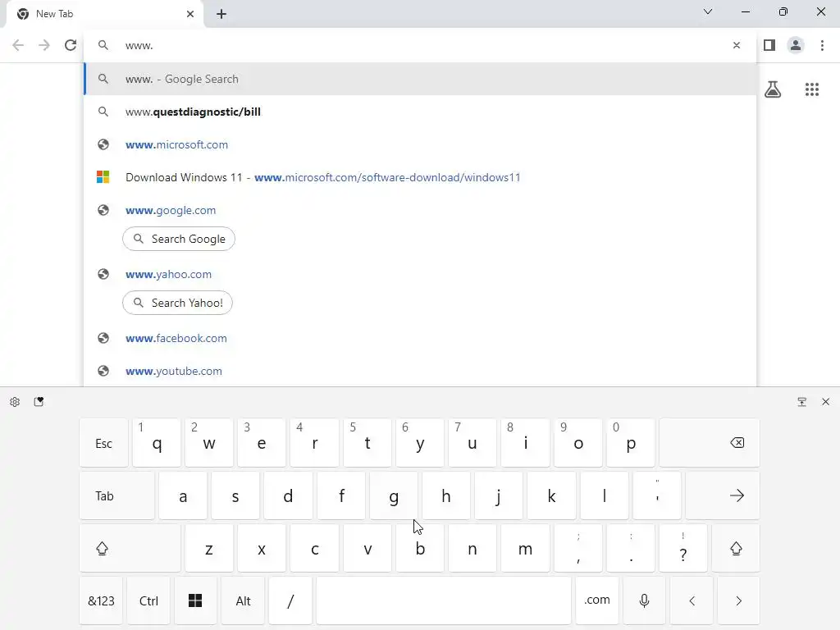The height and width of the screenshot is (630, 840).
Task: Open the Chrome Labs flask icon
Action: coord(773,89)
